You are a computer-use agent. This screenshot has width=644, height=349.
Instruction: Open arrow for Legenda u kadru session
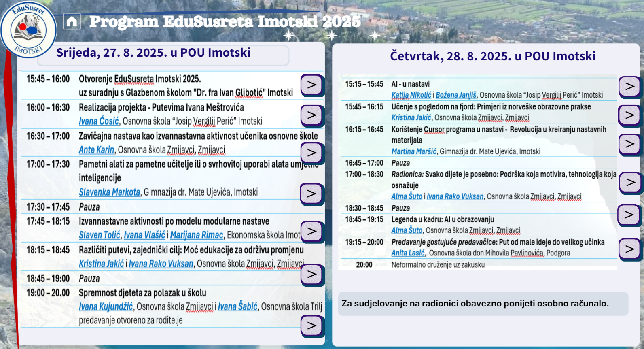[629, 215]
